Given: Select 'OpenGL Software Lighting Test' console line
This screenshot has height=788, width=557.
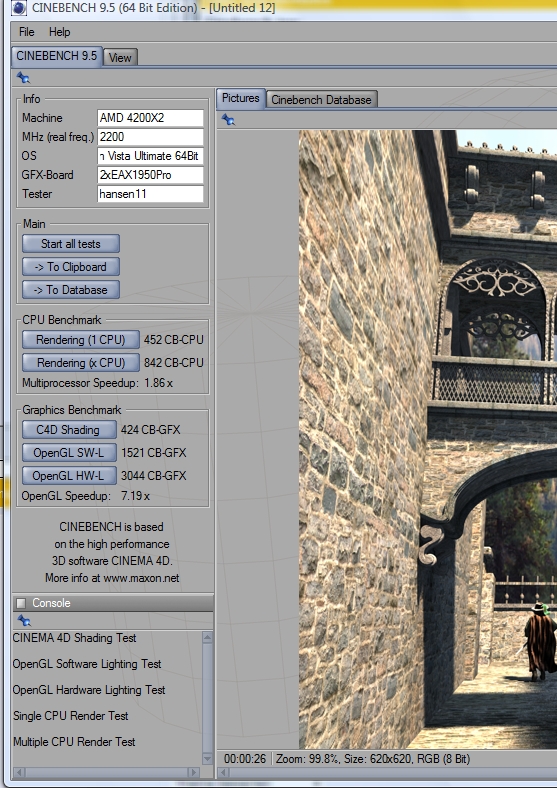Looking at the screenshot, I should tap(87, 664).
